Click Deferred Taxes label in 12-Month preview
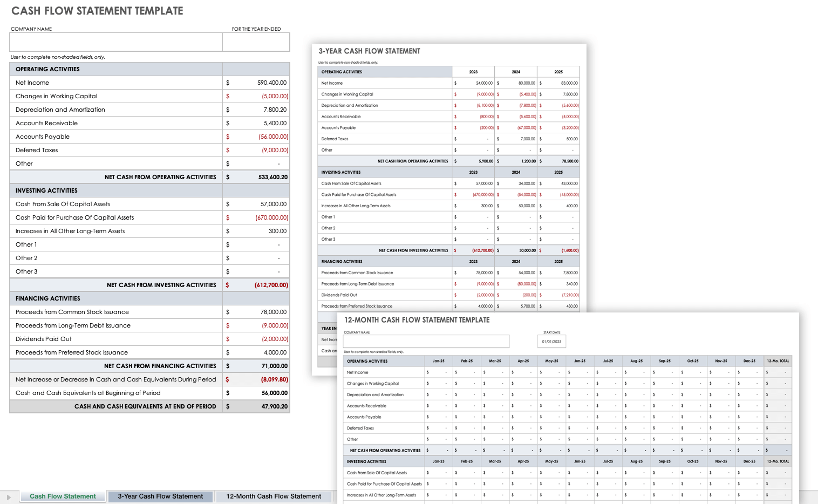818x504 pixels. point(360,428)
